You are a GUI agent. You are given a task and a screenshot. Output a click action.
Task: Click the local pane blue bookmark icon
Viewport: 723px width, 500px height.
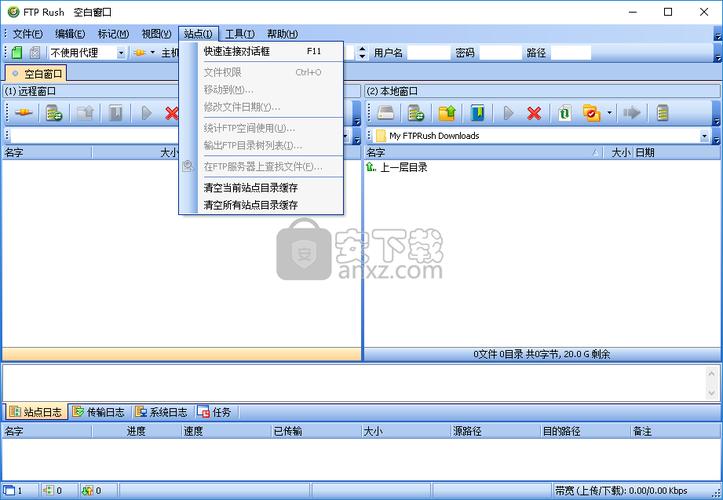(x=477, y=113)
